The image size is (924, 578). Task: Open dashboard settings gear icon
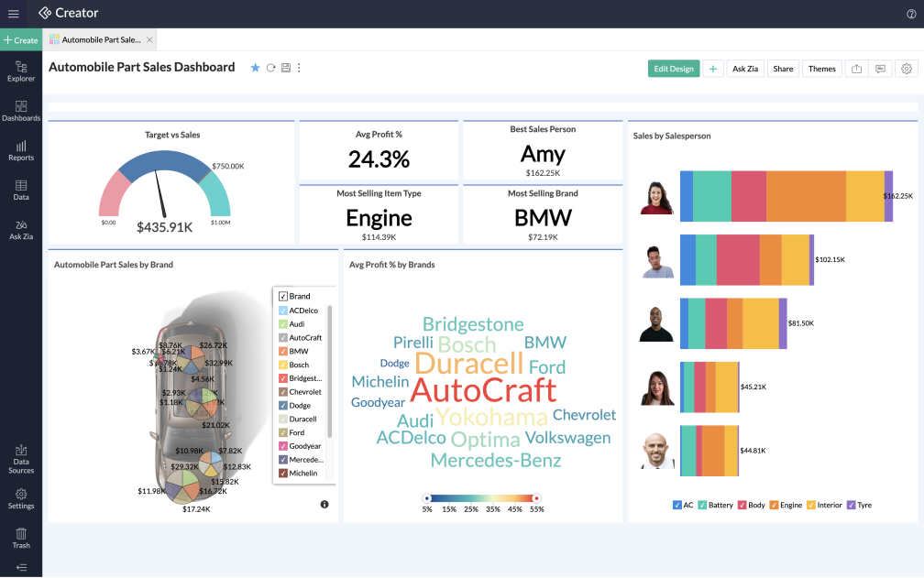pos(907,69)
